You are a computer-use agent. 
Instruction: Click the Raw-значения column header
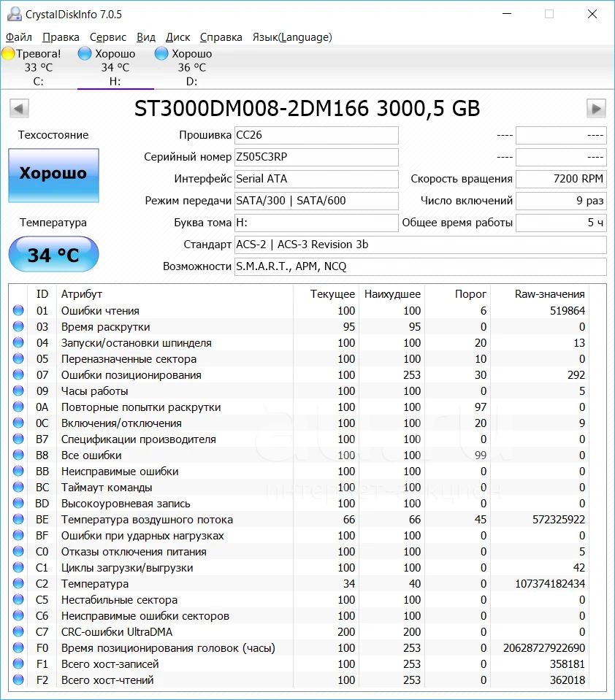click(x=538, y=293)
